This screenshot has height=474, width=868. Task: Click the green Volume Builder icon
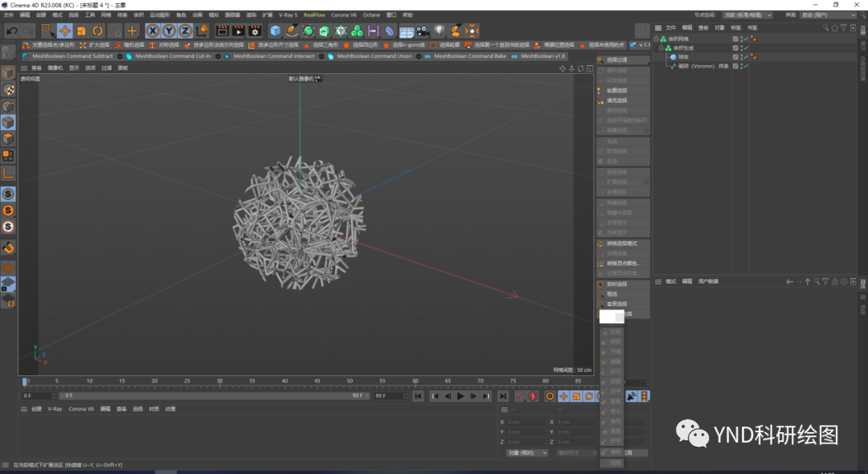point(357,31)
